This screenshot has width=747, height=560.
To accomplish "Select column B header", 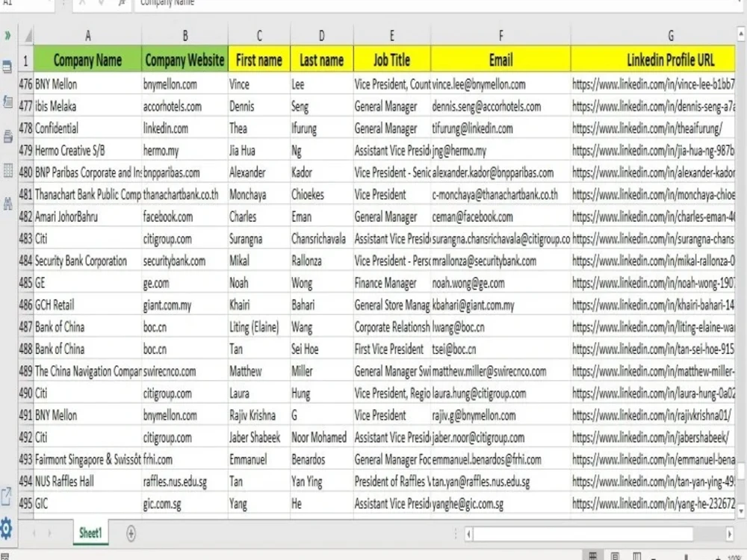I will [185, 36].
